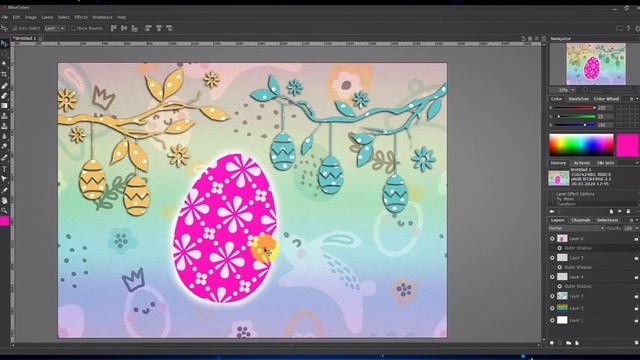The width and height of the screenshot is (640, 360).
Task: Click the help question mark icon top right
Action: 629,28
